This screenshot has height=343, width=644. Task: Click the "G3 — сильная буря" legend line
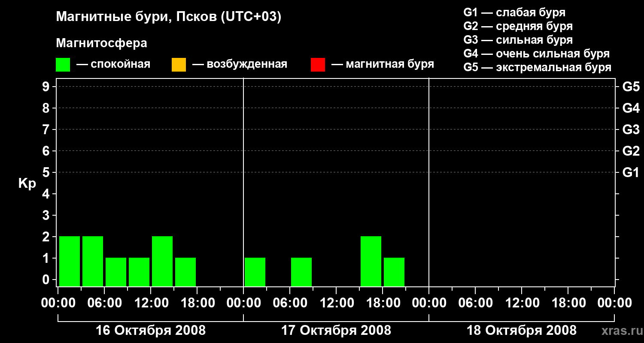click(518, 40)
